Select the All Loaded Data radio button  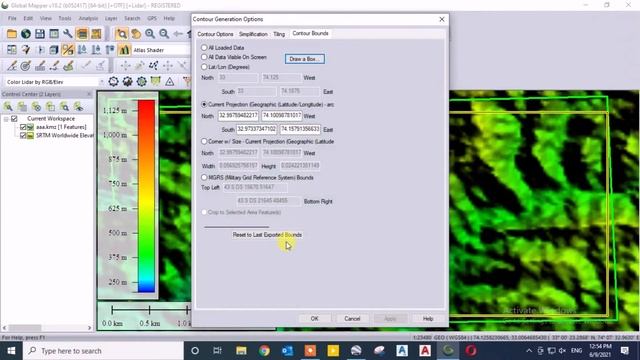[204, 48]
